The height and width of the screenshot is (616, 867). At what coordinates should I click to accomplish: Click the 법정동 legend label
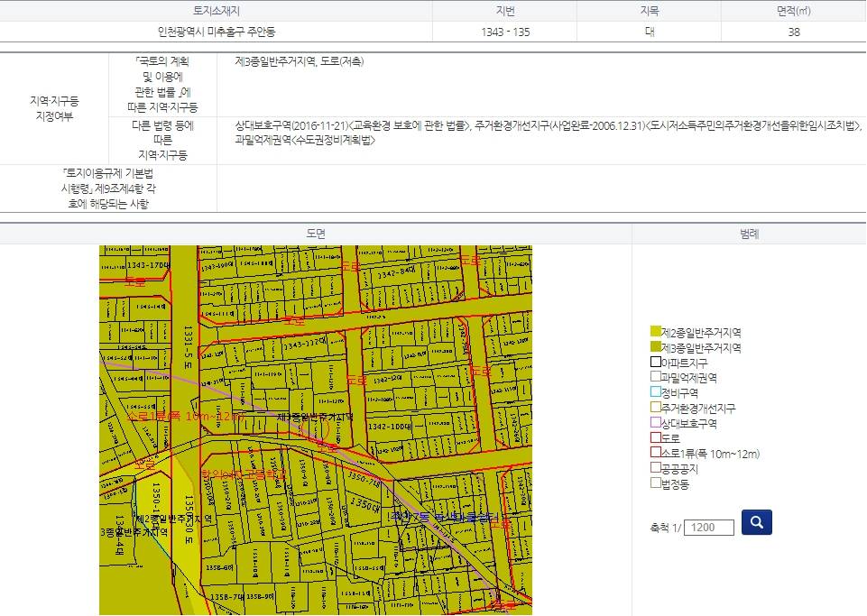(x=675, y=484)
